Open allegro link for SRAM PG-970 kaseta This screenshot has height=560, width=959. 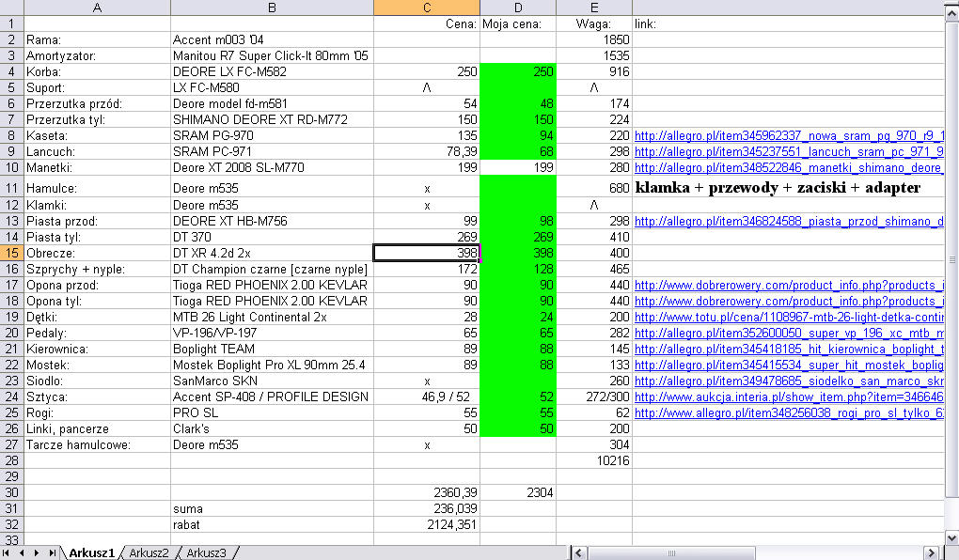coord(789,135)
